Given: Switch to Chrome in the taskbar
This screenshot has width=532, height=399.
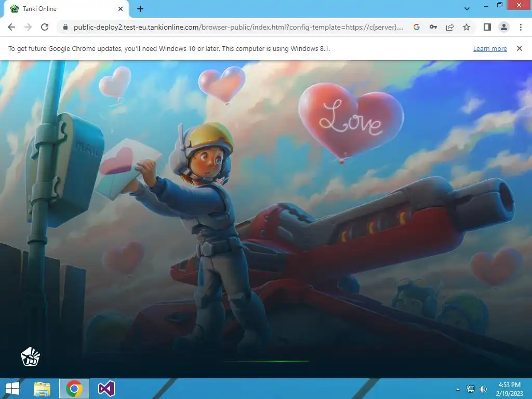Looking at the screenshot, I should (x=74, y=389).
